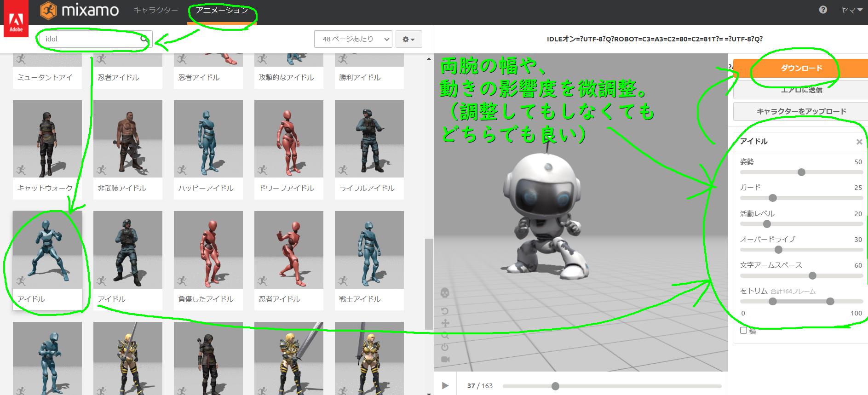This screenshot has width=868, height=395.
Task: Select the 非武装アイドル animation thumbnail
Action: (128, 138)
